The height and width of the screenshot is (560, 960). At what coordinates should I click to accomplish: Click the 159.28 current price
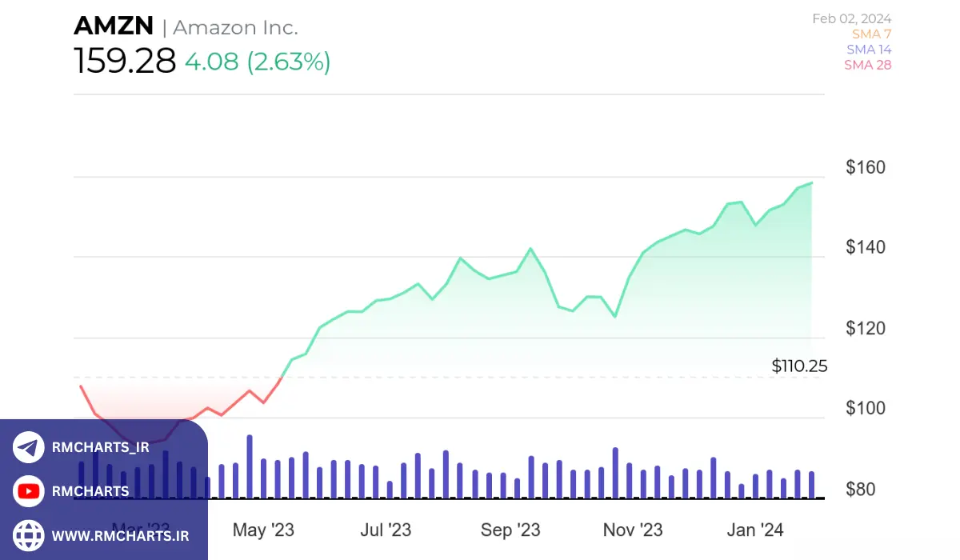point(125,61)
